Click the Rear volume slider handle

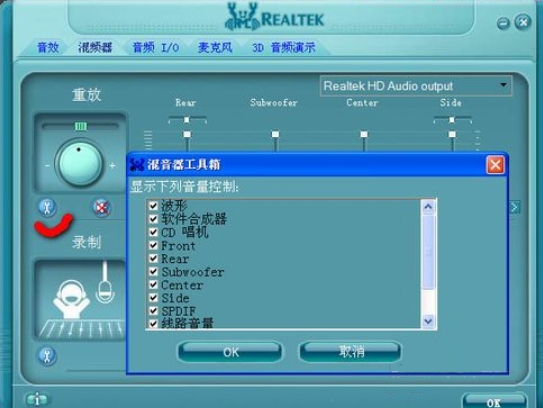point(187,134)
